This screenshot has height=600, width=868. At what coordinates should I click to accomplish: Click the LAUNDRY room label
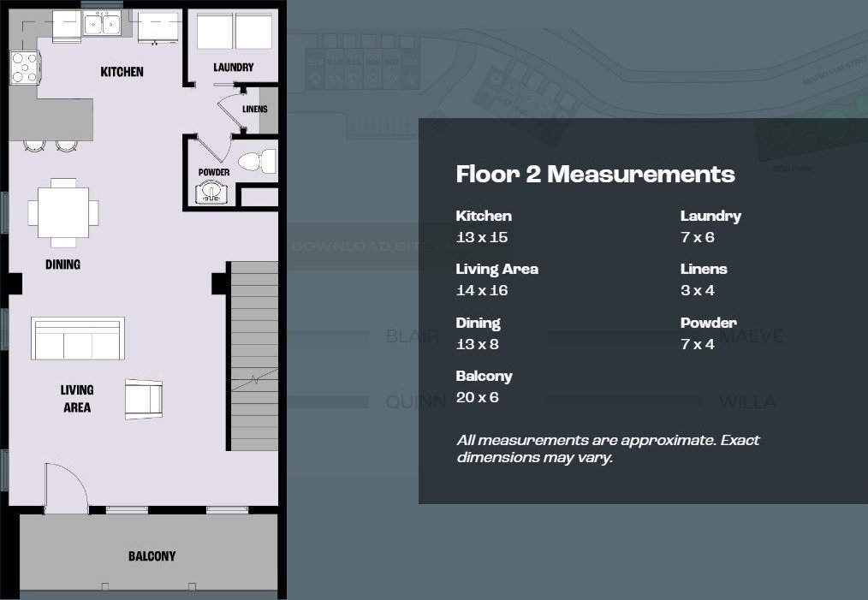pos(234,68)
